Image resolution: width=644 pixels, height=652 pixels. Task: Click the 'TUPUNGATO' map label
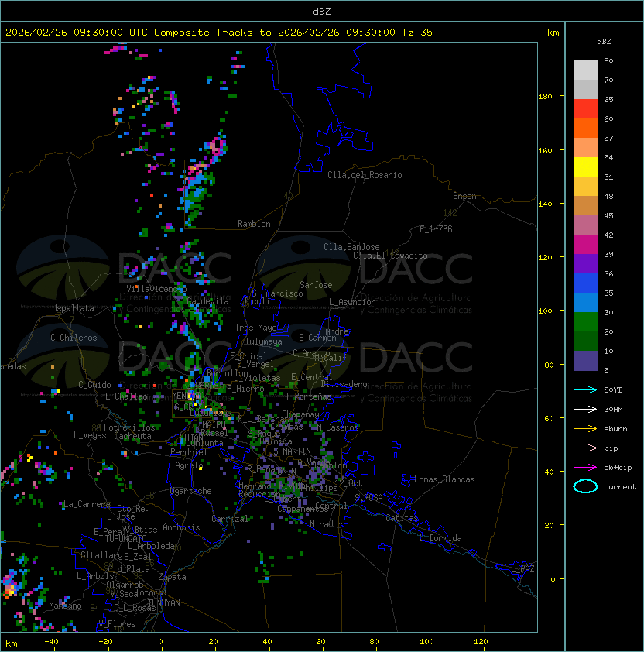[125, 539]
